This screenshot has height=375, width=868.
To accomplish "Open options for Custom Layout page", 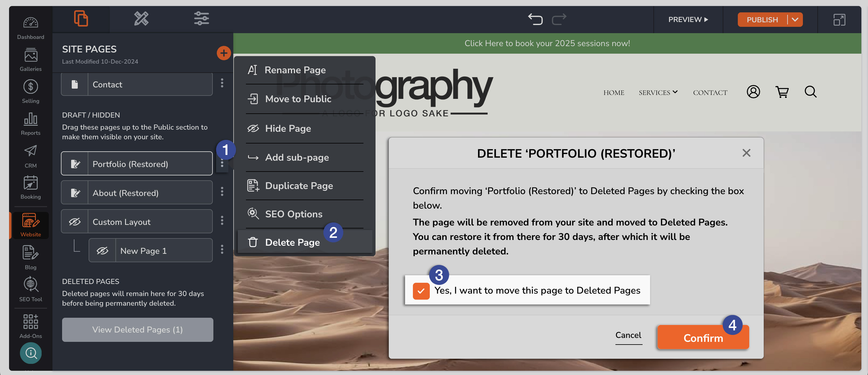I will click(x=222, y=220).
